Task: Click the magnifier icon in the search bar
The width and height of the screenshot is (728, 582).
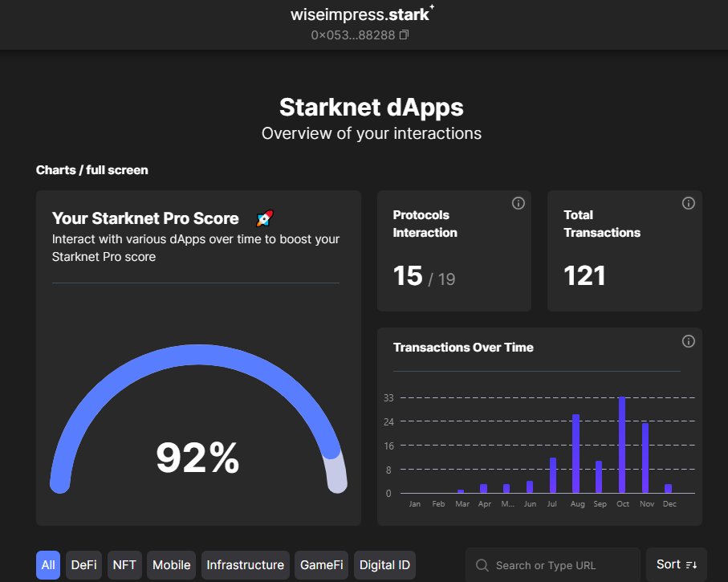Action: pos(482,565)
